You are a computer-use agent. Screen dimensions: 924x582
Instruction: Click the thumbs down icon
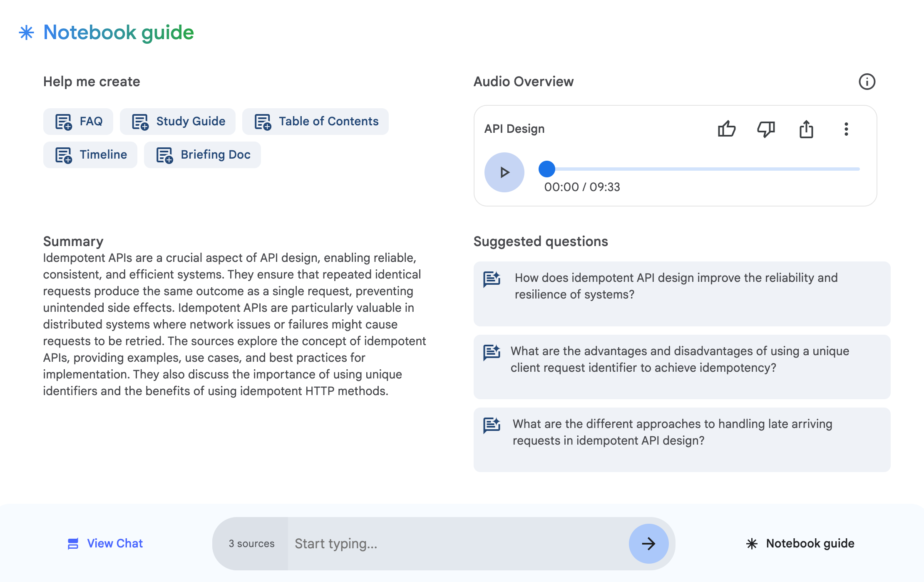(766, 129)
